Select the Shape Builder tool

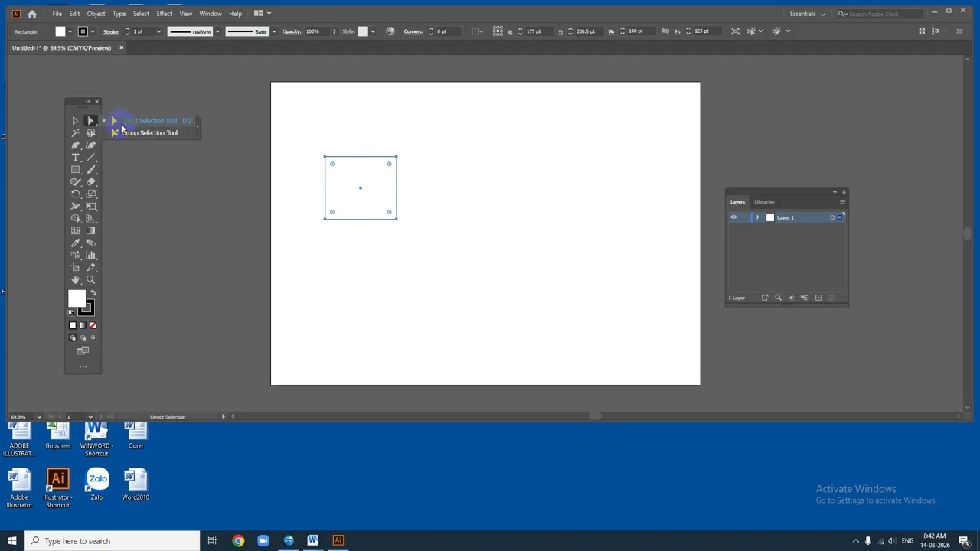75,219
